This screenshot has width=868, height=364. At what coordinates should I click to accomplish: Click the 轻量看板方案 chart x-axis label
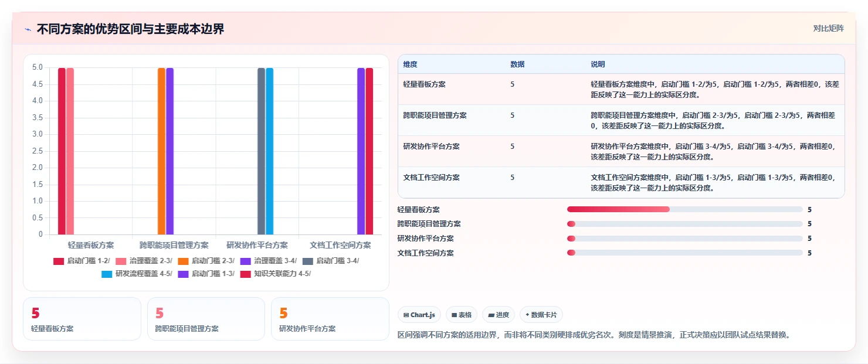pyautogui.click(x=91, y=245)
